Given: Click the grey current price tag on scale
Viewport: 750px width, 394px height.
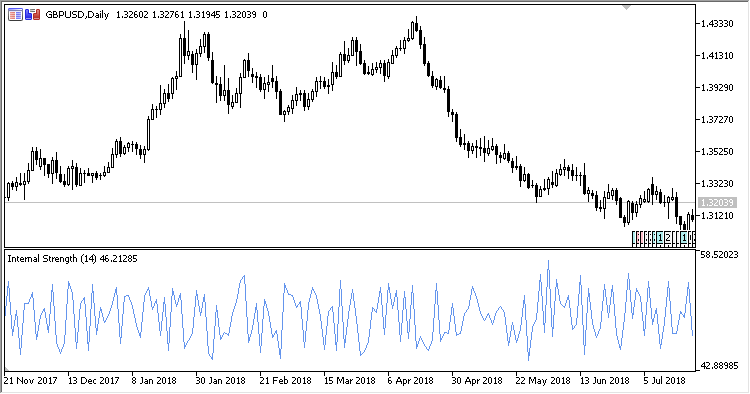Looking at the screenshot, I should [717, 203].
